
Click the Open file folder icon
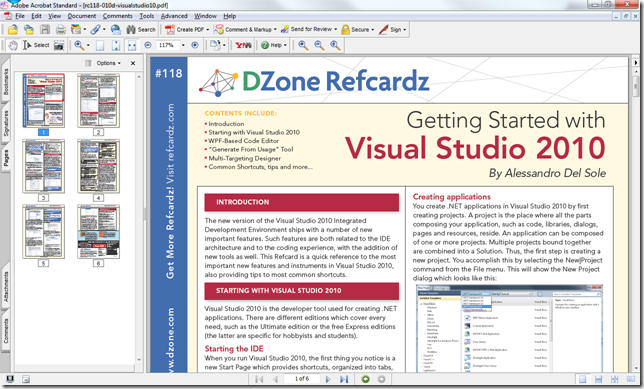tap(13, 29)
